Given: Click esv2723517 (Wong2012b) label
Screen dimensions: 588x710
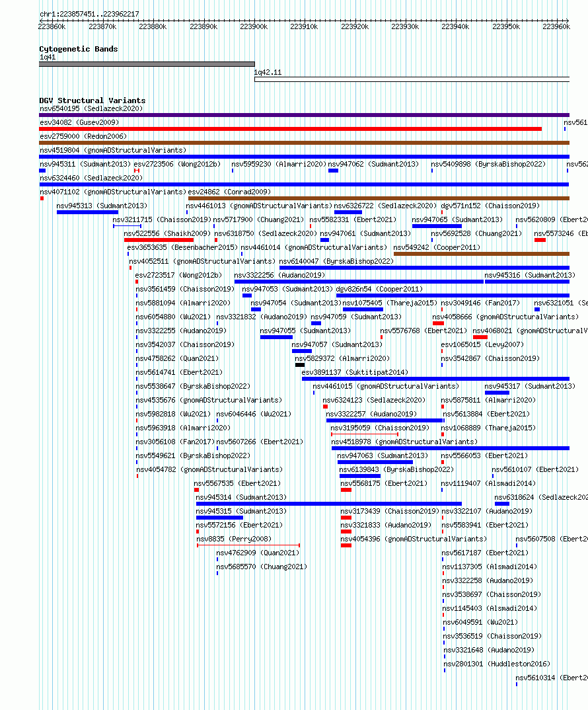Looking at the screenshot, I should 178,275.
